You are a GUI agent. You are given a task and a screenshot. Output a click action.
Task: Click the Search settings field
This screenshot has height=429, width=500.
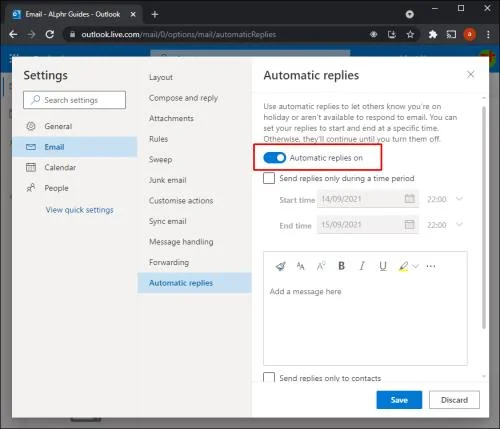[74, 100]
